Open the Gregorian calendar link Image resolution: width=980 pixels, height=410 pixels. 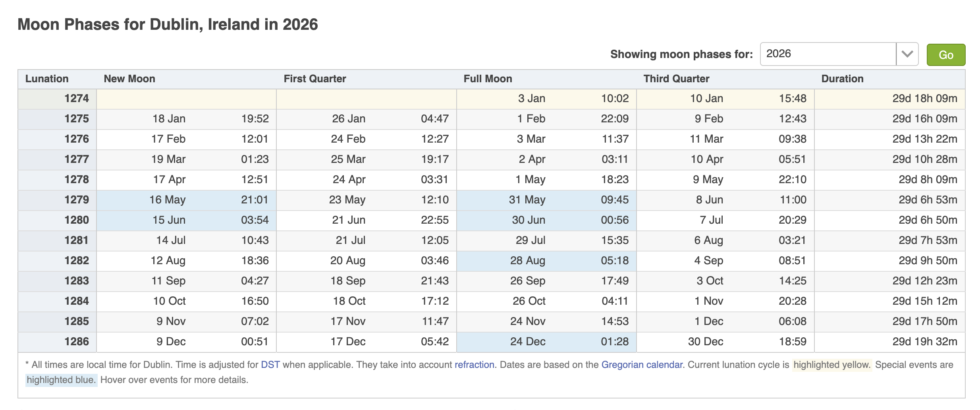[642, 365]
